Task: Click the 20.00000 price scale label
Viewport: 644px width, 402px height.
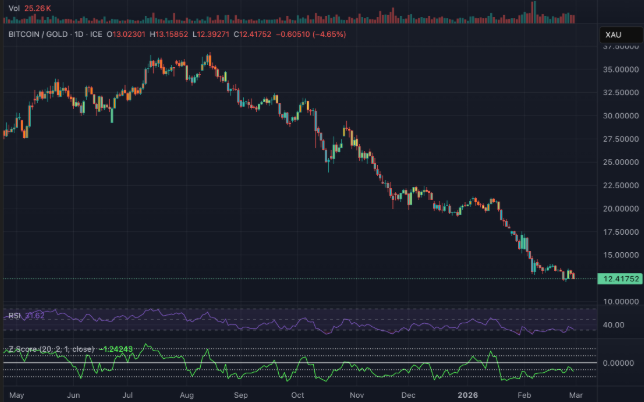Action: (x=621, y=209)
